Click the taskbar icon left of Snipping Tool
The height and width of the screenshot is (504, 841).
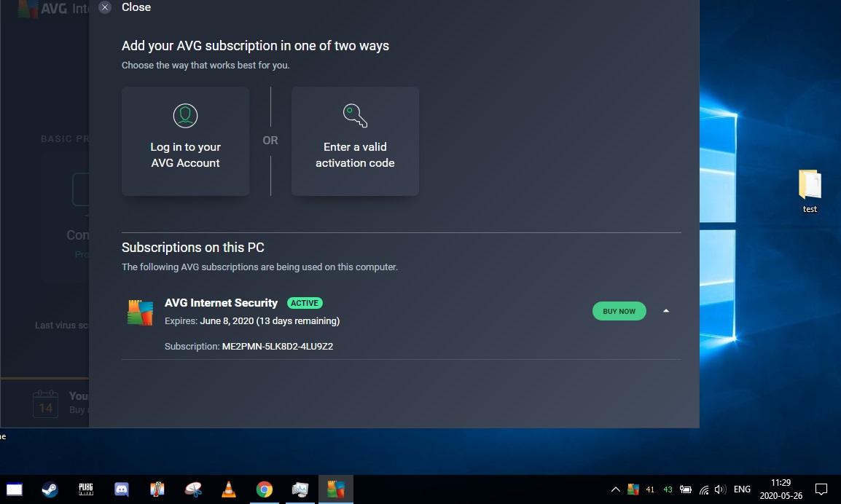click(x=157, y=489)
